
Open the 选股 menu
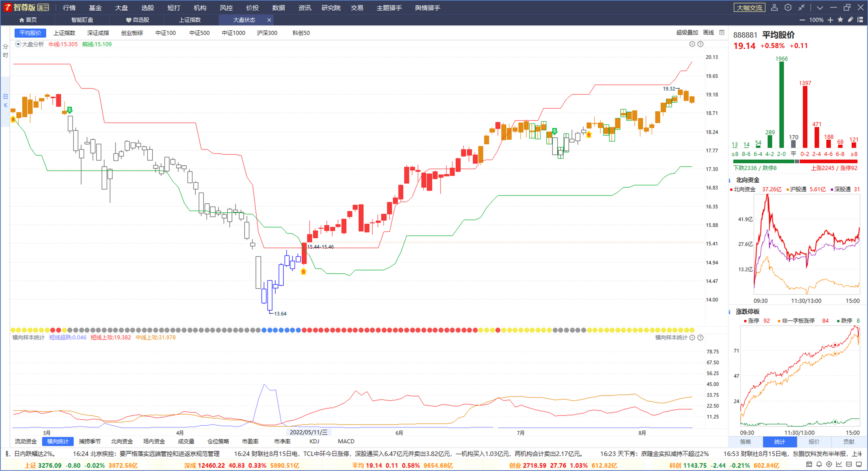coord(148,8)
